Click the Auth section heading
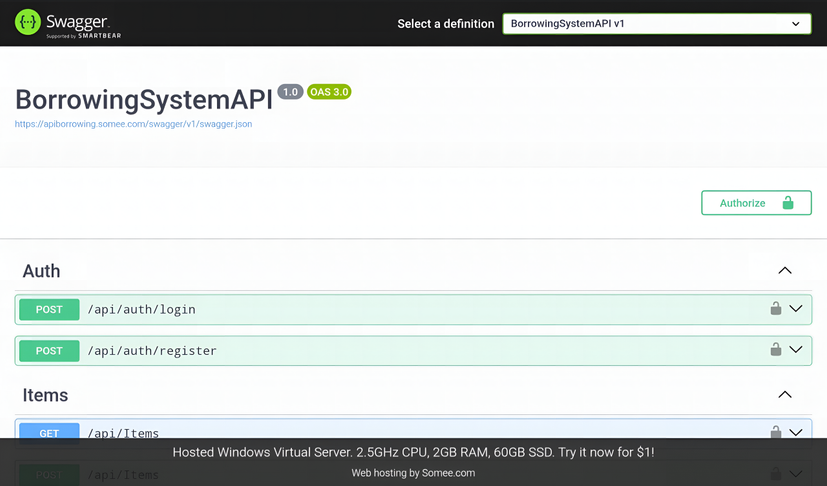Viewport: 827px width, 486px height. tap(41, 271)
